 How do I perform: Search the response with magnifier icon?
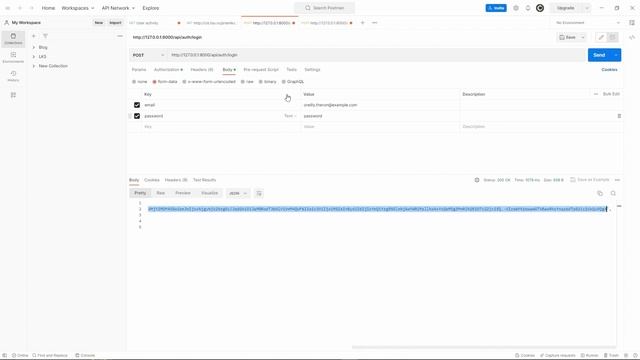(613, 193)
